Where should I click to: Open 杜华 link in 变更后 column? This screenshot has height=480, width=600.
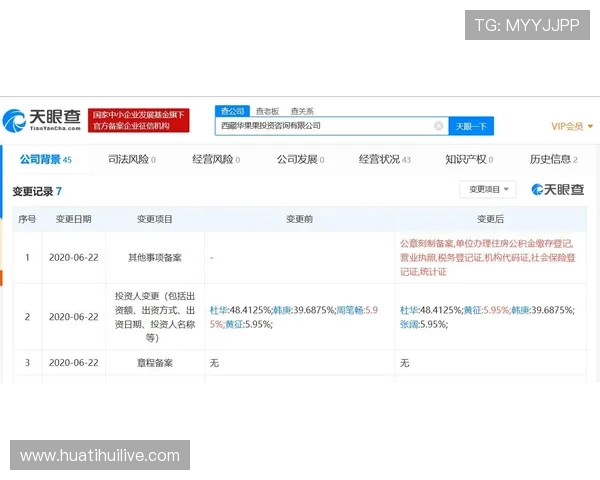(x=409, y=310)
